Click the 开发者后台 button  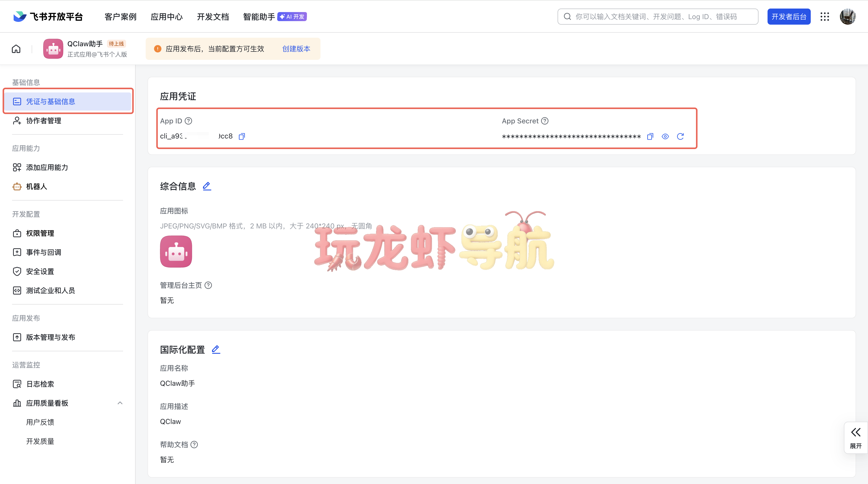(x=789, y=17)
